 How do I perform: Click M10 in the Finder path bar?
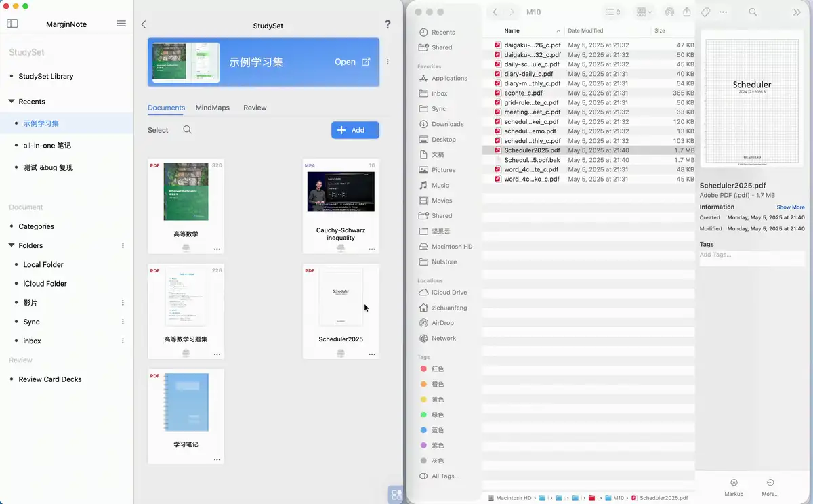[613, 498]
